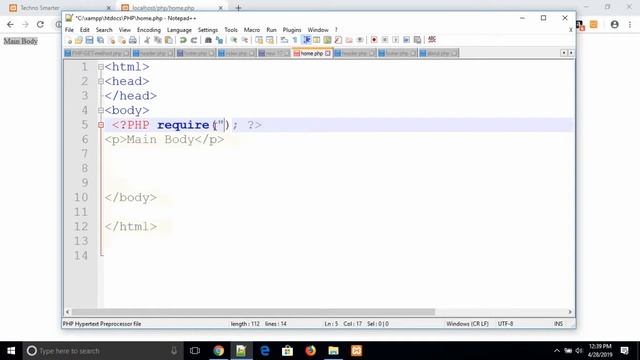Viewport: 640px width, 360px height.
Task: Toggle show all characters pilcrow icon
Action: point(295,40)
